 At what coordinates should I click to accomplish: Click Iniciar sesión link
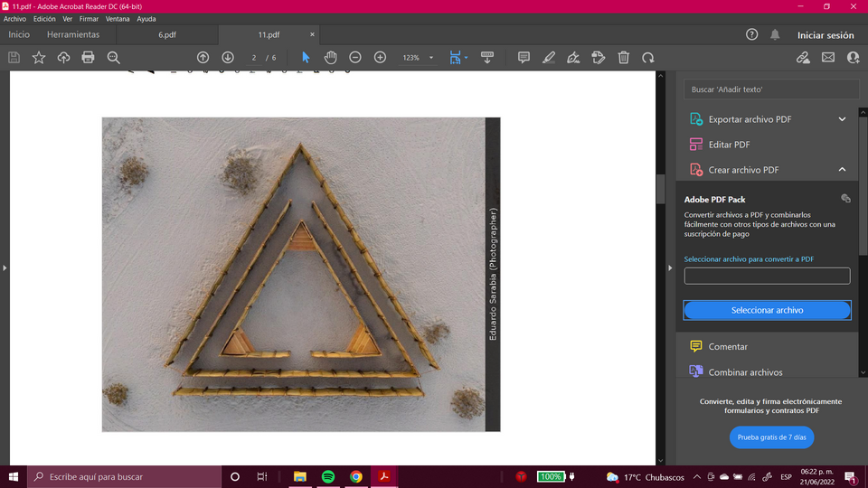[825, 35]
